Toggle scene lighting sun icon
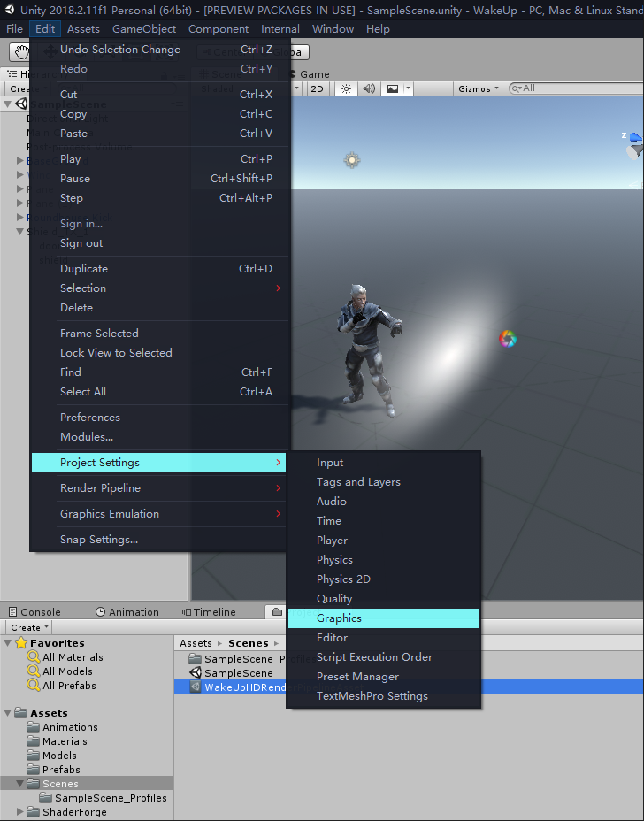 (x=346, y=88)
